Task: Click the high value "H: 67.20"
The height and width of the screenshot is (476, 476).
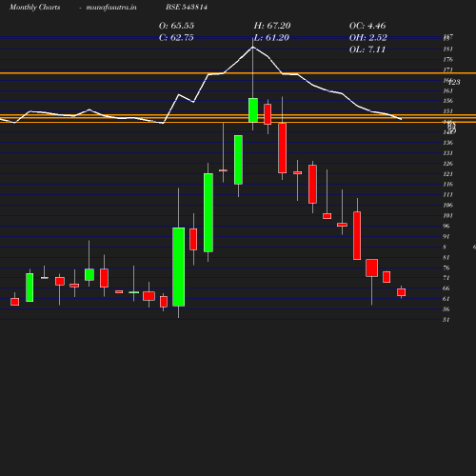Action: click(272, 26)
